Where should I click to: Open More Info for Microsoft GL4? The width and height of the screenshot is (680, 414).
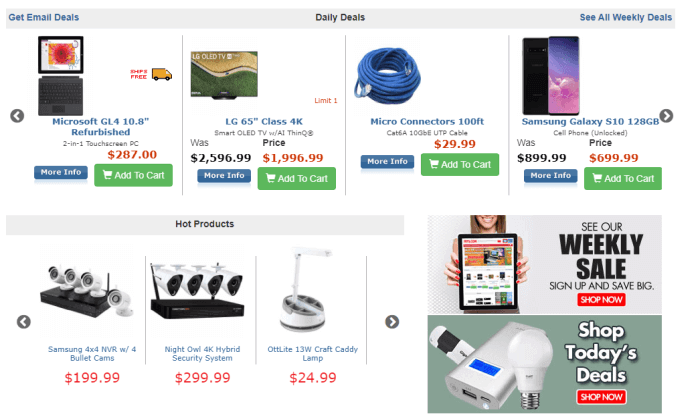(61, 172)
